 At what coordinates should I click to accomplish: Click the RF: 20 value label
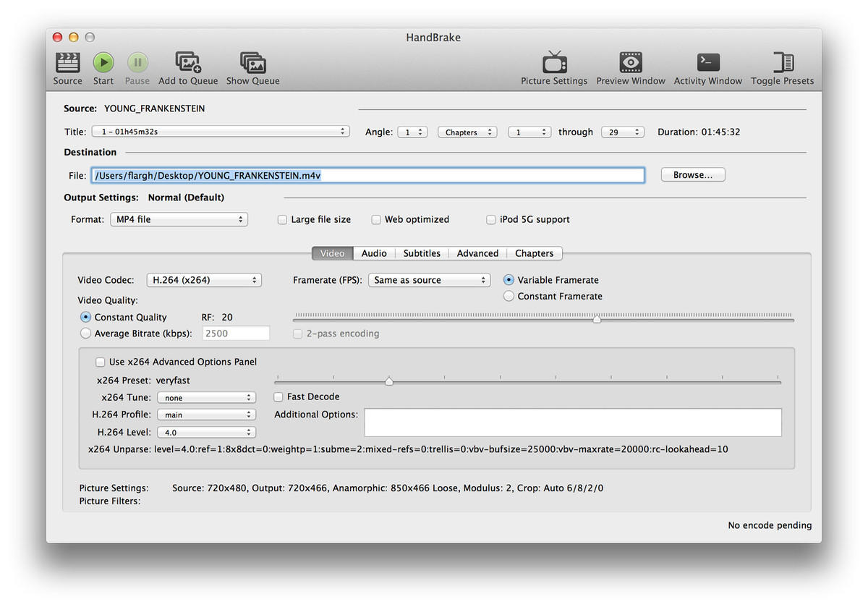(217, 317)
